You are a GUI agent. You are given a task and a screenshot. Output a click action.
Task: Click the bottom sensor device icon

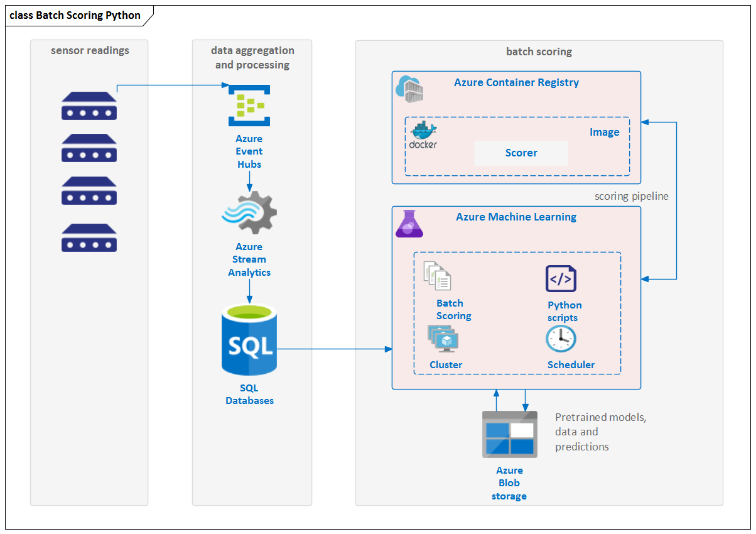[x=89, y=237]
